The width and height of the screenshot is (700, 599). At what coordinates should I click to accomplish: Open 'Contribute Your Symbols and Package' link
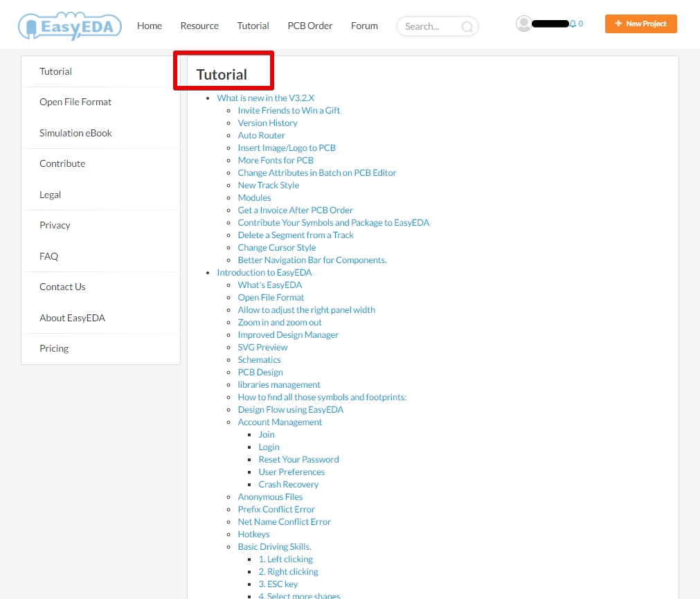(x=334, y=223)
